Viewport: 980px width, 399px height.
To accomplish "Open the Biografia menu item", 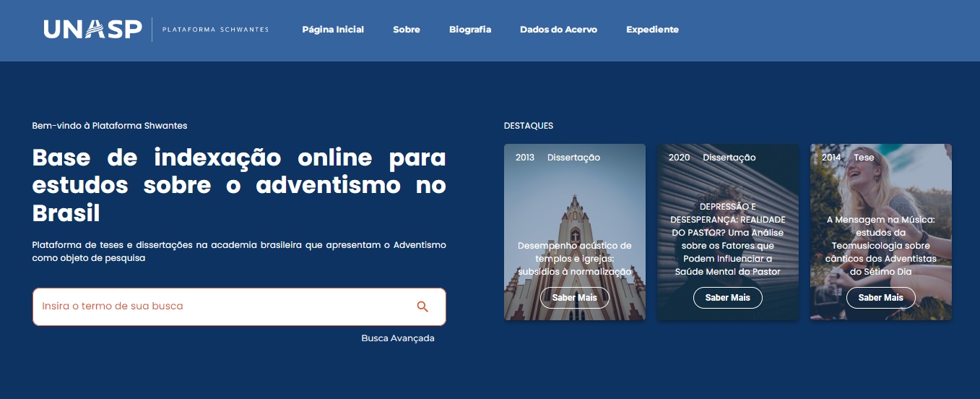I will [470, 30].
